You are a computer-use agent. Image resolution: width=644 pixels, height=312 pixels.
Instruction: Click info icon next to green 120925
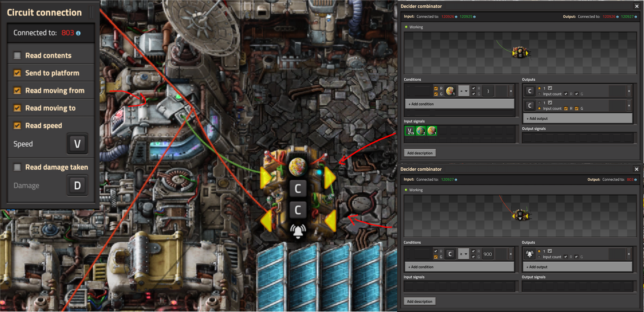tap(474, 17)
